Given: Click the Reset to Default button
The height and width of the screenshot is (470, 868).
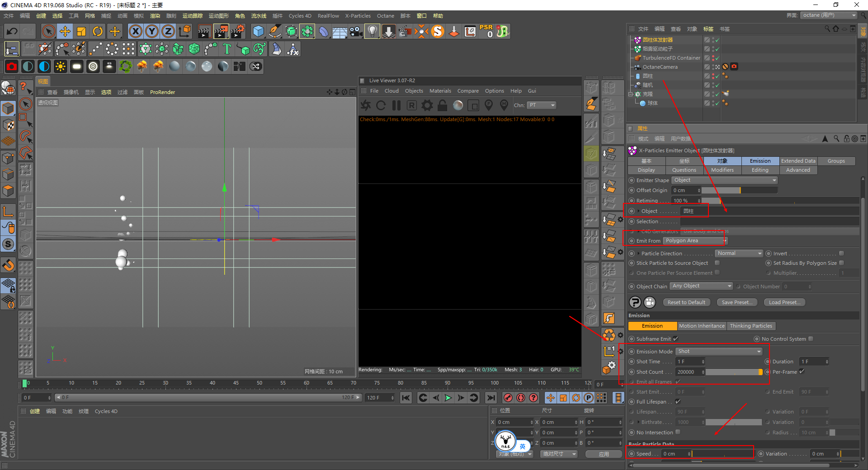Looking at the screenshot, I should coord(686,302).
